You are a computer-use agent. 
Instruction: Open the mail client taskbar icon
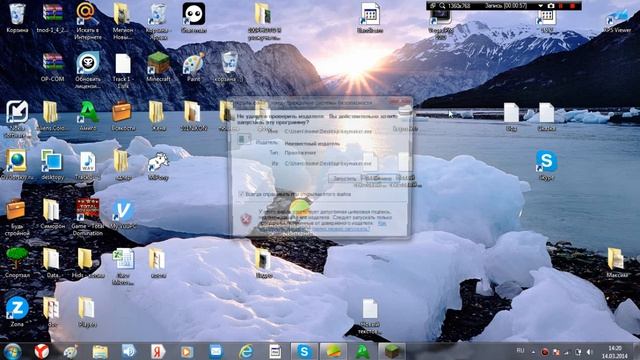click(x=216, y=351)
